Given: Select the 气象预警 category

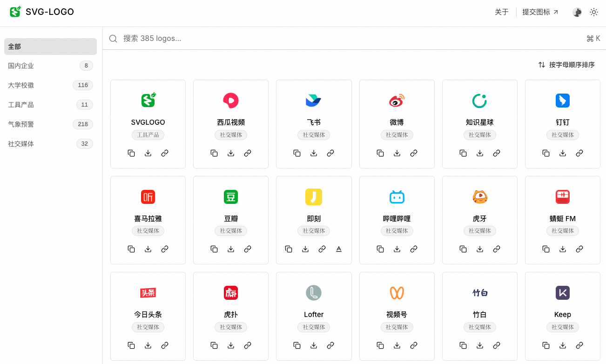Looking at the screenshot, I should pos(50,124).
